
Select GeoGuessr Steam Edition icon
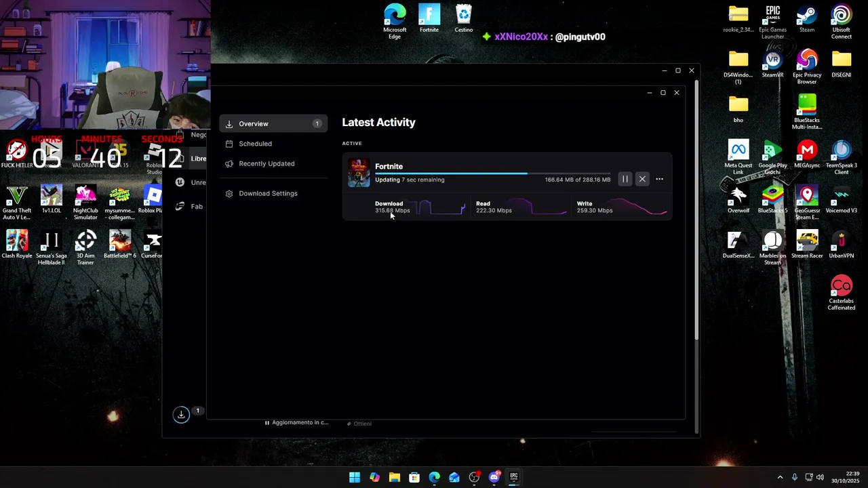coord(807,203)
